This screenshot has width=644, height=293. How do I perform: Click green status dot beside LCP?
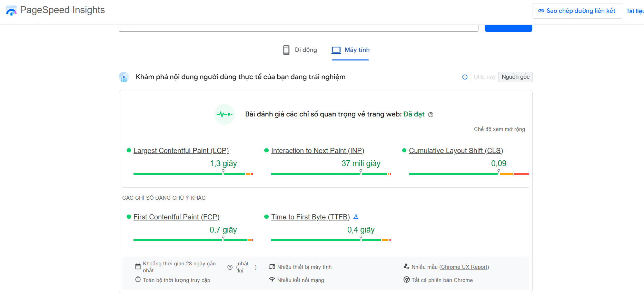129,150
